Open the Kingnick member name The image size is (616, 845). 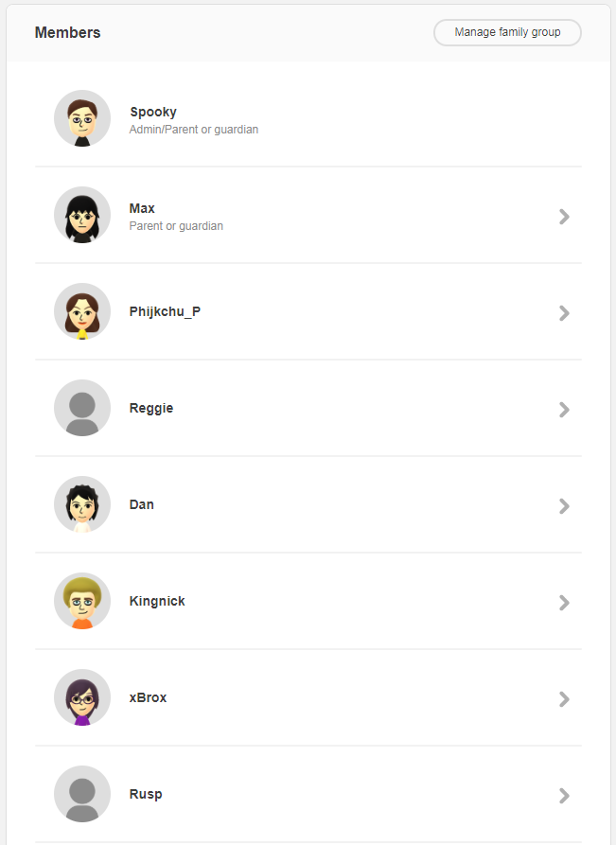(157, 601)
